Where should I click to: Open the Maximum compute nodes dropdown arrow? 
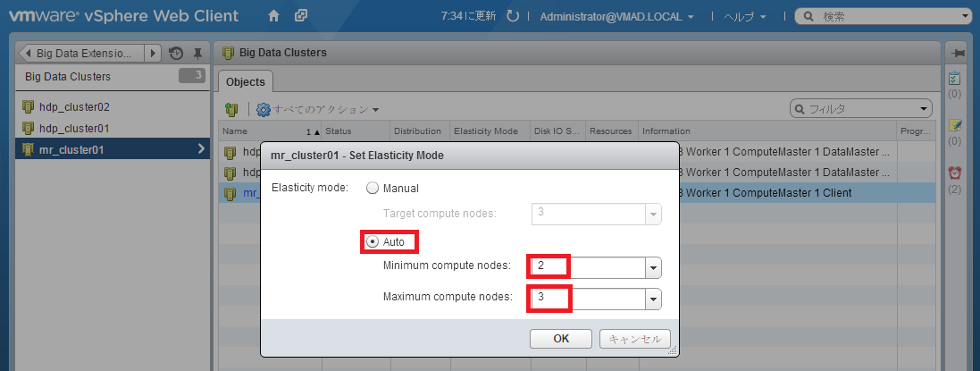(653, 299)
